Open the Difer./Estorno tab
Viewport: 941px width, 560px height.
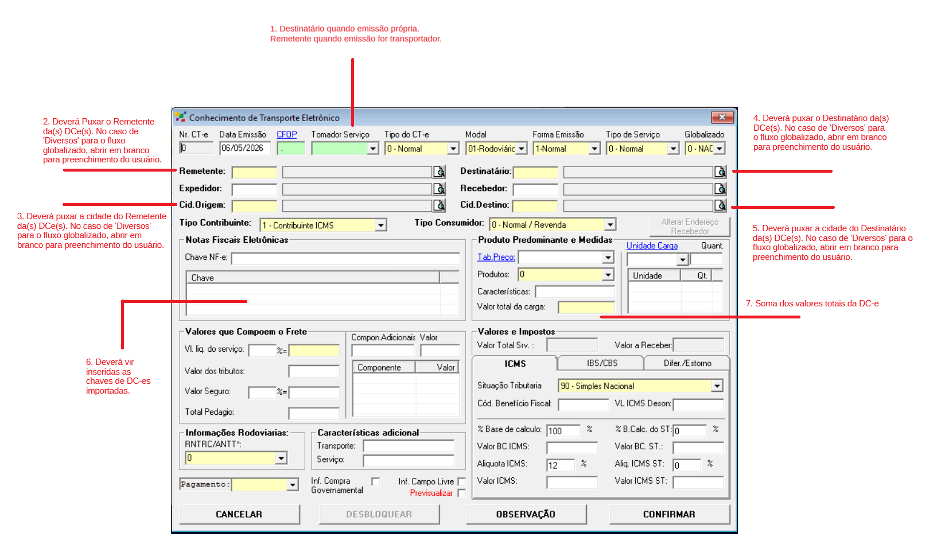point(687,363)
